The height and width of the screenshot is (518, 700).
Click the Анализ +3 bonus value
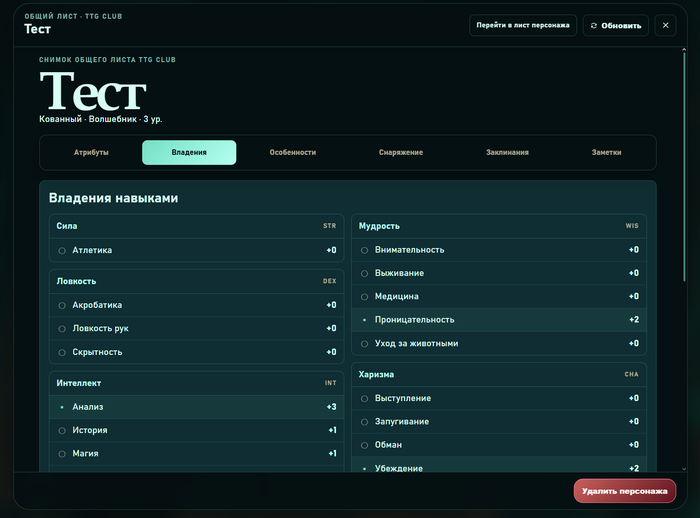(331, 407)
